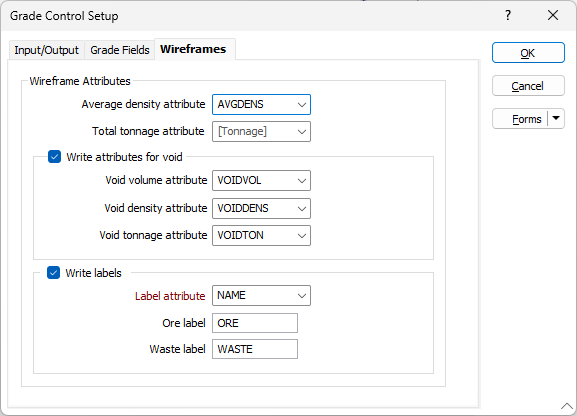Collapse the dialog with the bottom-right chevron
Viewport: 577px width, 416px height.
pyautogui.click(x=567, y=406)
